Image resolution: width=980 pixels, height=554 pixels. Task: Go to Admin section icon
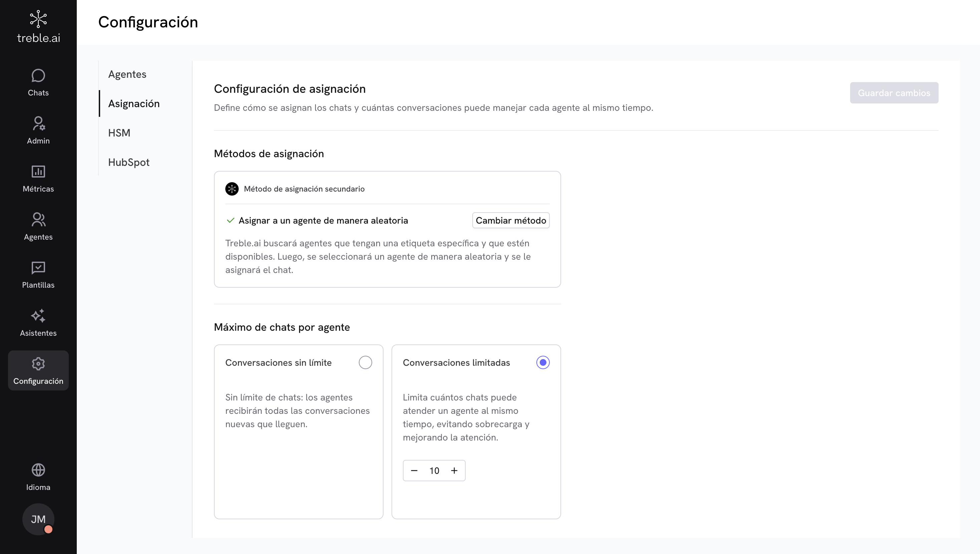[38, 124]
